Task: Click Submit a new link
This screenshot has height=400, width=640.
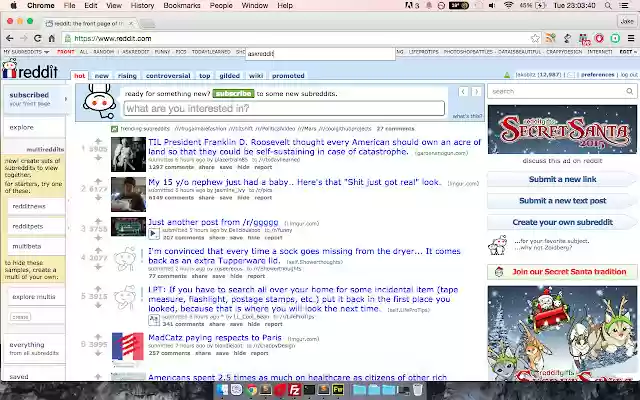Action: (x=562, y=179)
